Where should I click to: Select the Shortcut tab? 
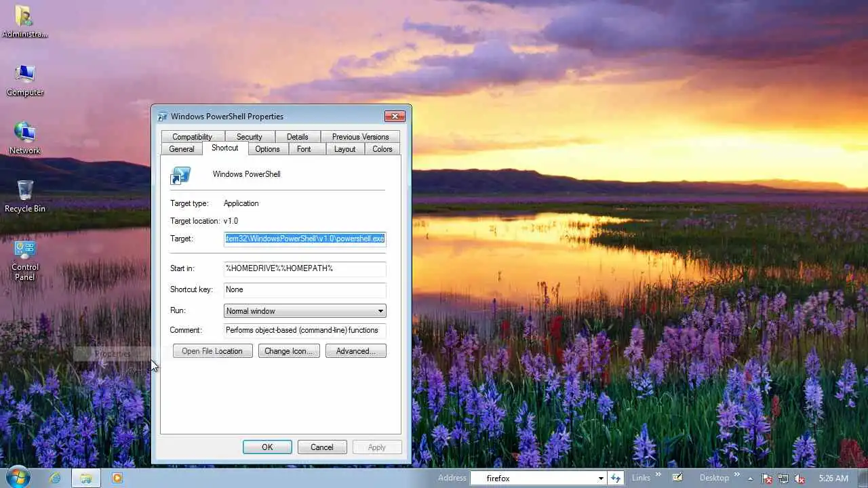(x=224, y=148)
